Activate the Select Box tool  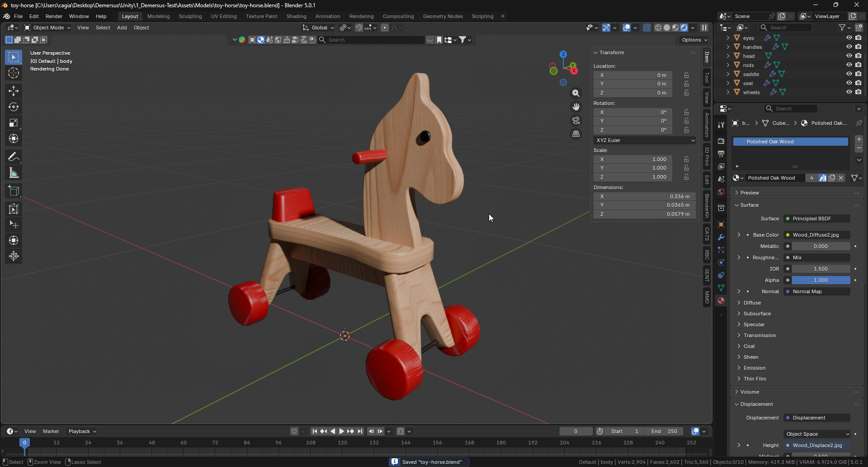14,57
